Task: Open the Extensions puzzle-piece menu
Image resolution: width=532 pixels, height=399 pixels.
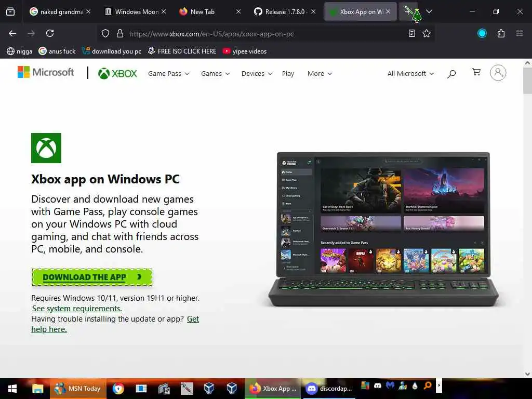Action: 501,33
